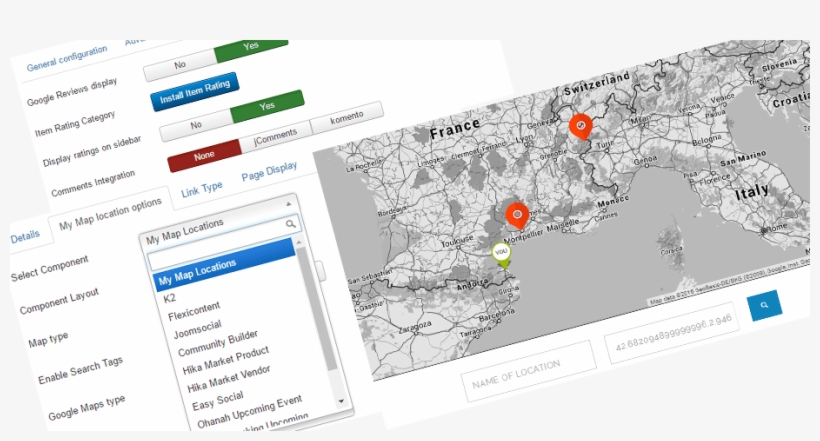Choose Hika Market Vendor option
Screen dimensions: 820x441
pos(229,379)
